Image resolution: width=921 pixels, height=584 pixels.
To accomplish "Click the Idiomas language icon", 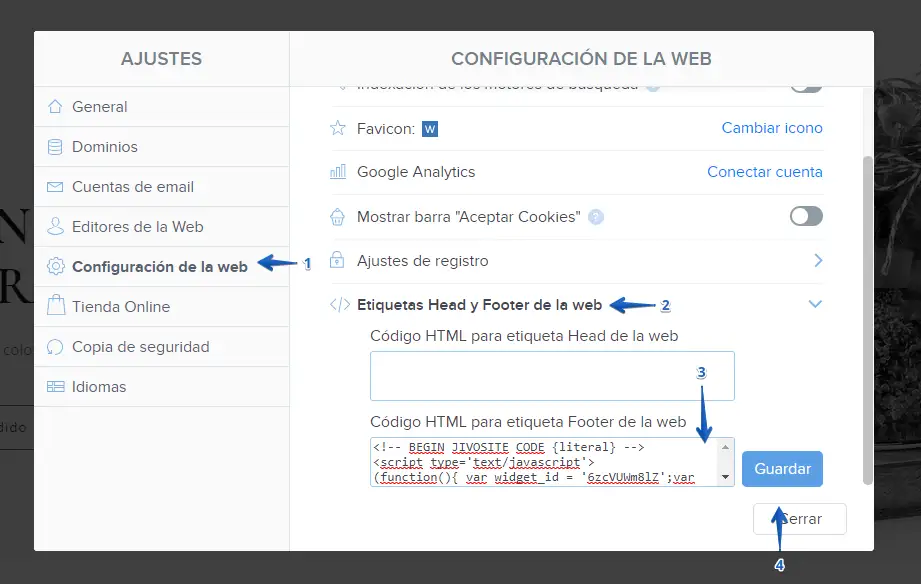I will point(55,387).
